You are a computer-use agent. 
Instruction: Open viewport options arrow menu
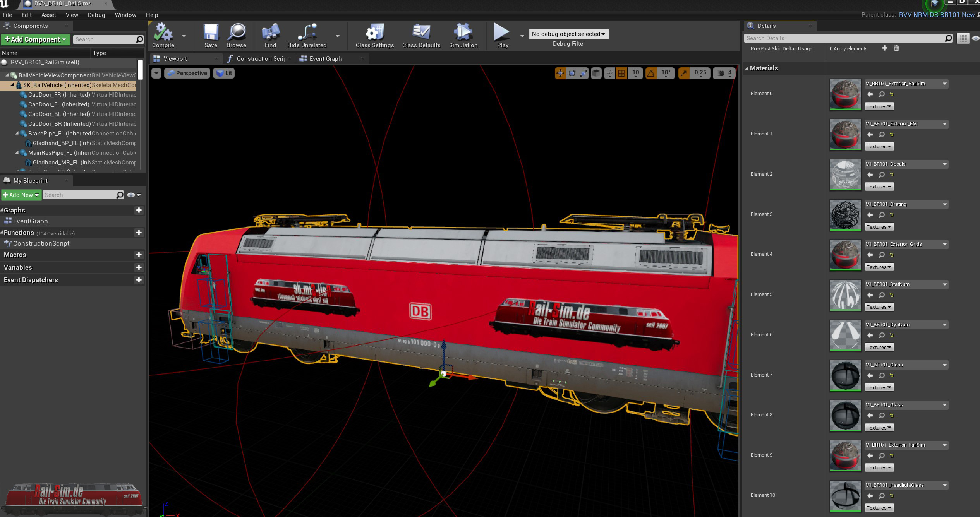(156, 73)
